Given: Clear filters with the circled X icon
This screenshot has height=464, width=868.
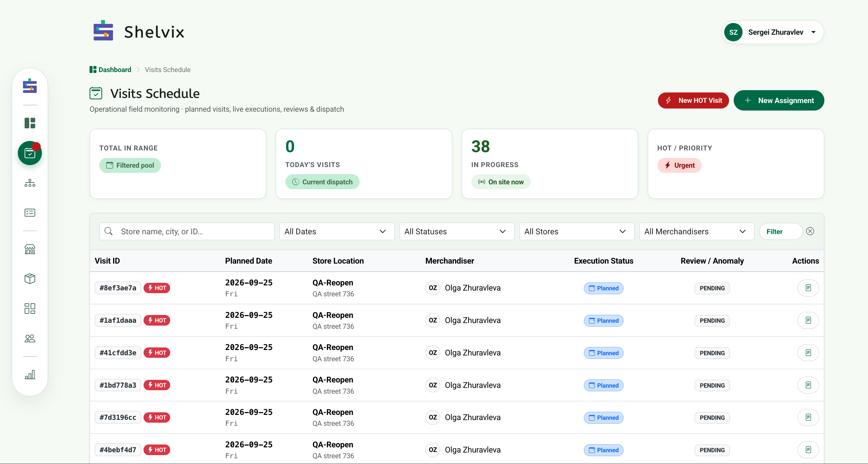Looking at the screenshot, I should 810,231.
